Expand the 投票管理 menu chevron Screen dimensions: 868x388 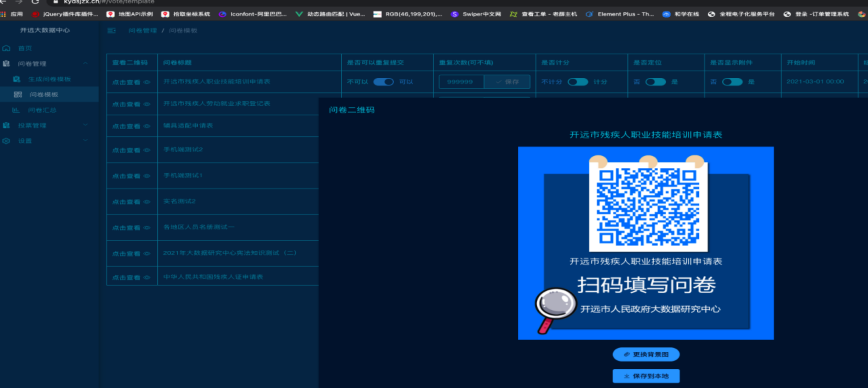click(x=85, y=125)
